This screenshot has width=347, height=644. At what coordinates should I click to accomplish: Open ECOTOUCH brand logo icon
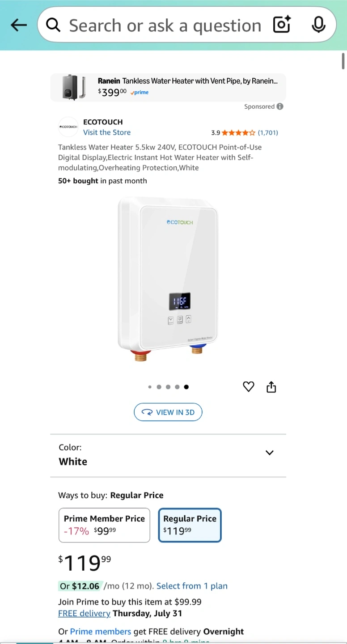[x=68, y=127]
